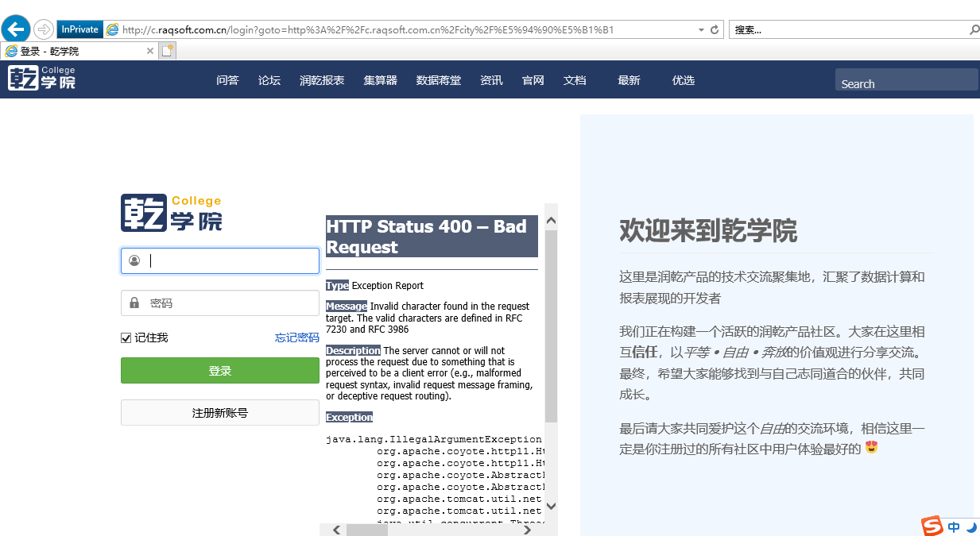Viewport: 980px width, 536px height.
Task: Click the Description label in error report
Action: coord(354,350)
